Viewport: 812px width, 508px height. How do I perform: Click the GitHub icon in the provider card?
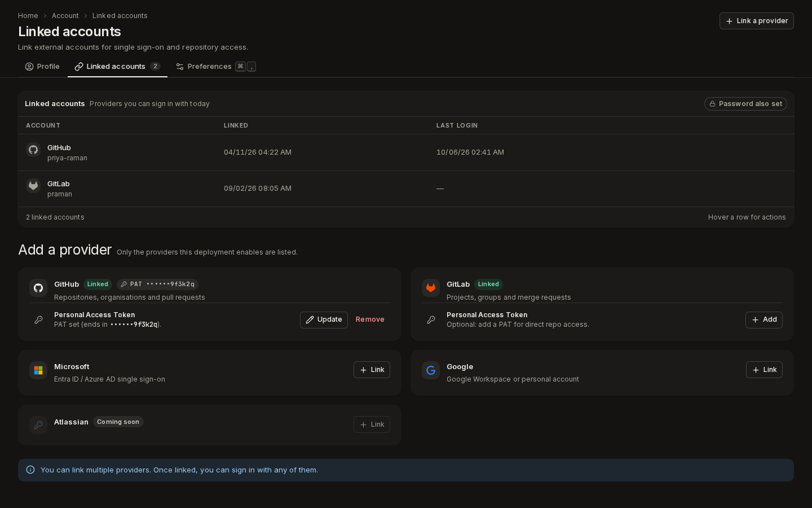pyautogui.click(x=38, y=288)
